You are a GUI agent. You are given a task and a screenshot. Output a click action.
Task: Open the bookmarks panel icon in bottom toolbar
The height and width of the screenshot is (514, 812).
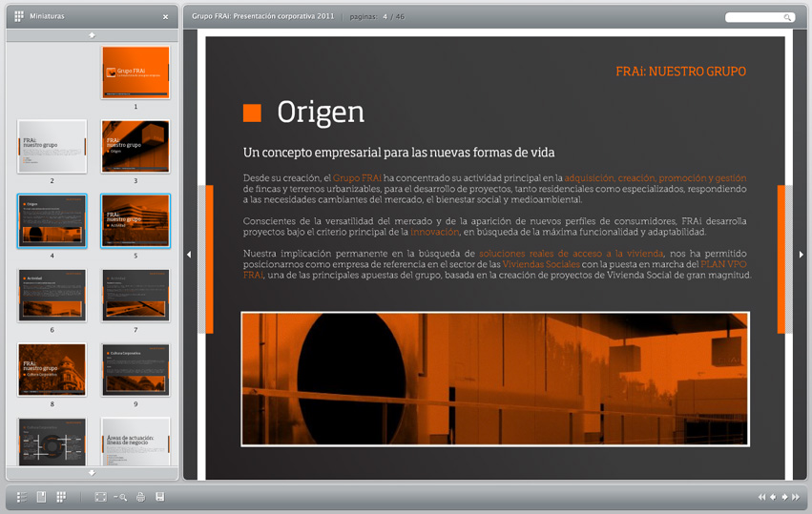41,497
